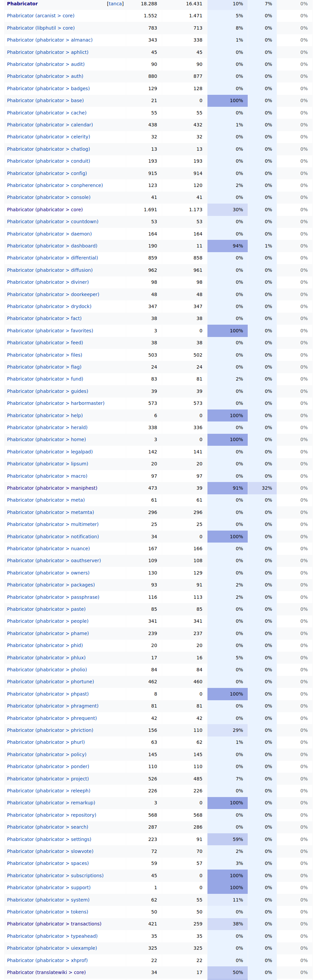Open the phabricator > core module link
The image size is (314, 980).
45,210
